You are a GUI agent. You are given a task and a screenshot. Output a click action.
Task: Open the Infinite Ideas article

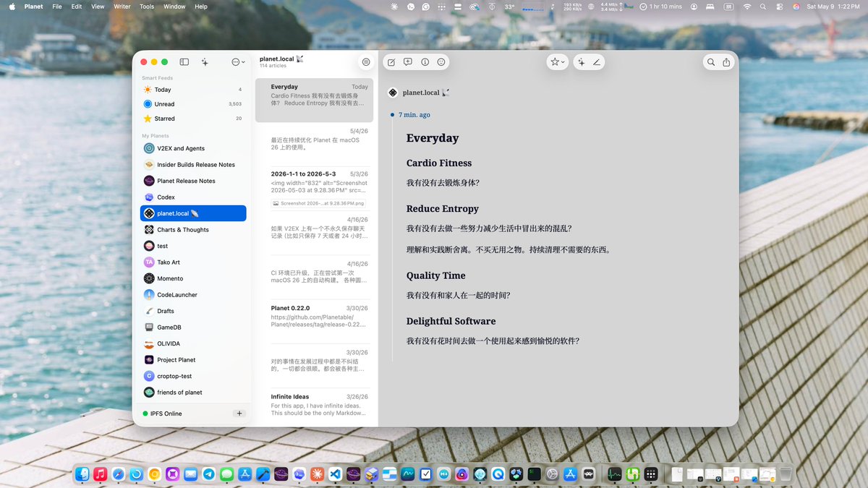click(315, 406)
